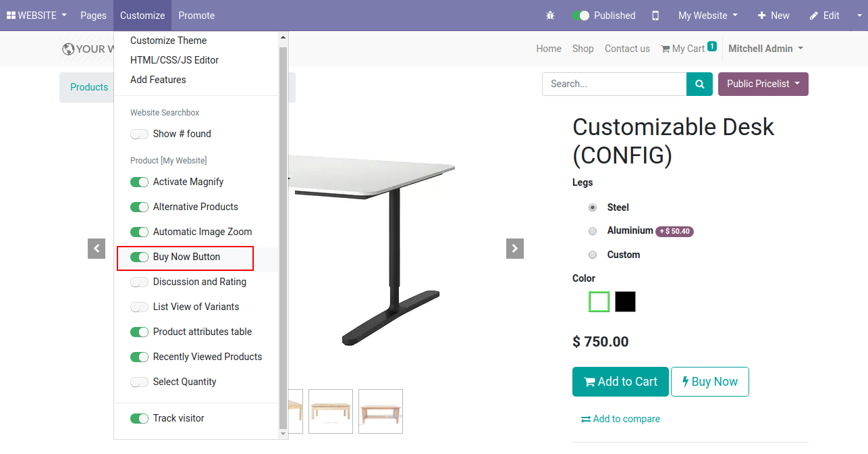Click the search magnifier button
The height and width of the screenshot is (454, 868).
700,84
